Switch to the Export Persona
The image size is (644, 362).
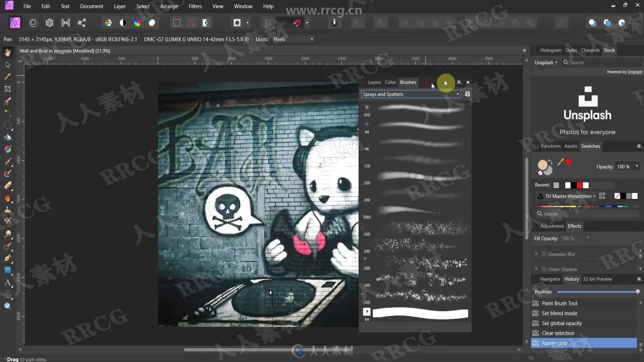pos(82,23)
